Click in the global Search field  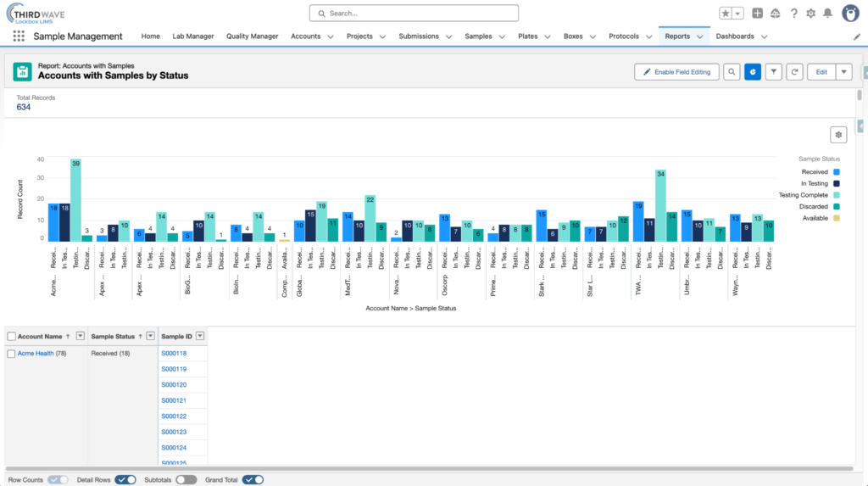click(414, 14)
